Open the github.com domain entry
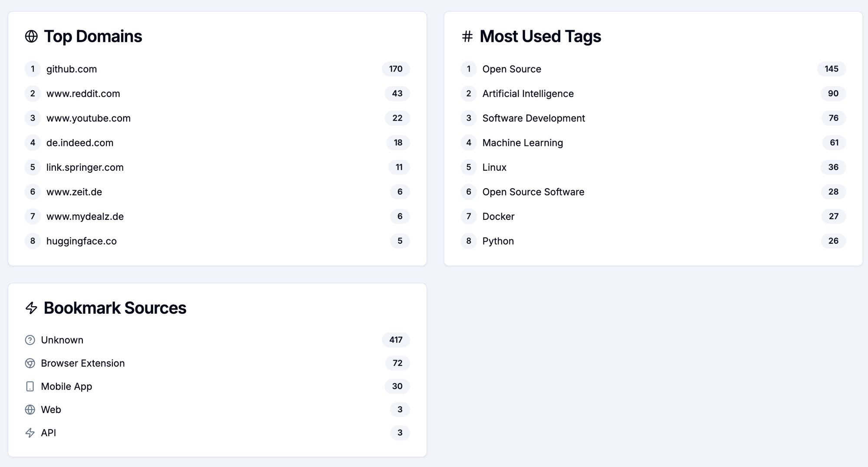868x467 pixels. point(72,69)
